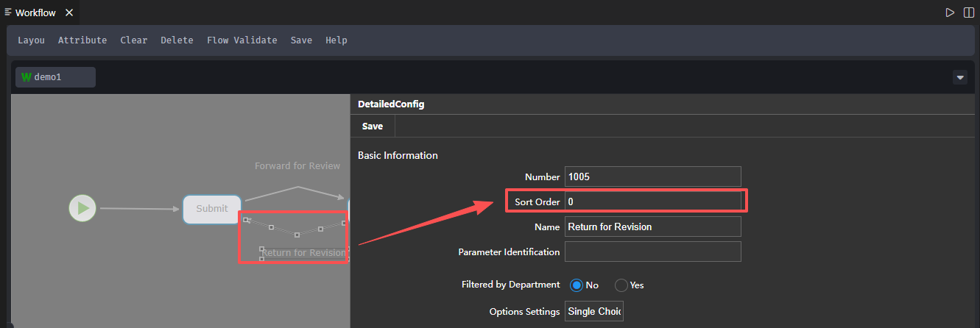Open the Attribute menu
The image size is (980, 328).
pyautogui.click(x=82, y=40)
